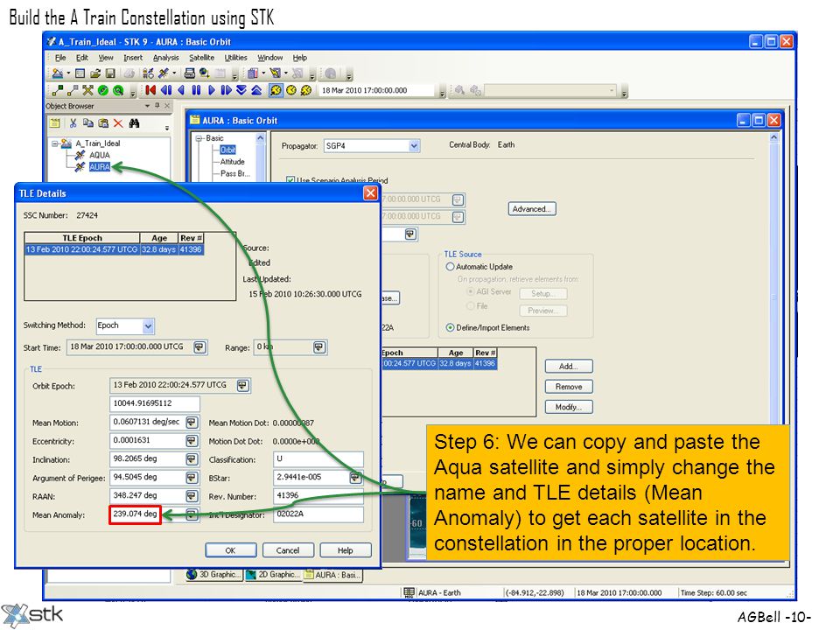The image size is (840, 630).
Task: Click the New Scenario toolbar icon
Action: pos(58,73)
